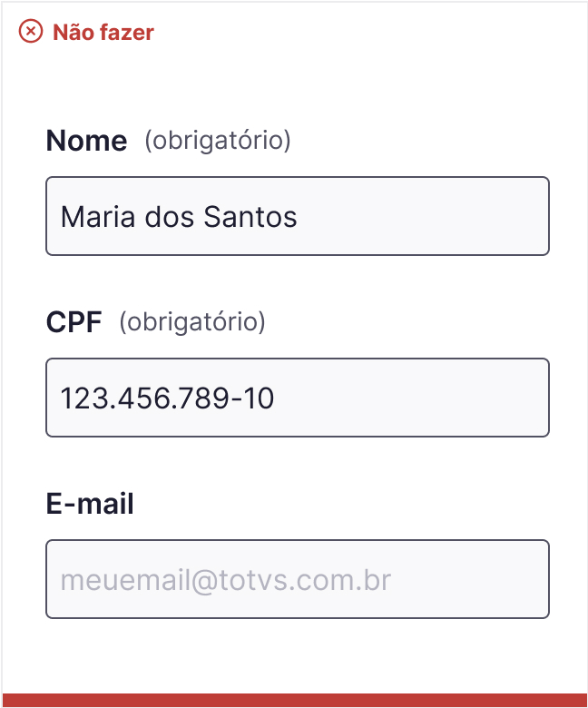The image size is (588, 708).
Task: Click the (obrigatório) hint beside Nome
Action: [x=218, y=141]
